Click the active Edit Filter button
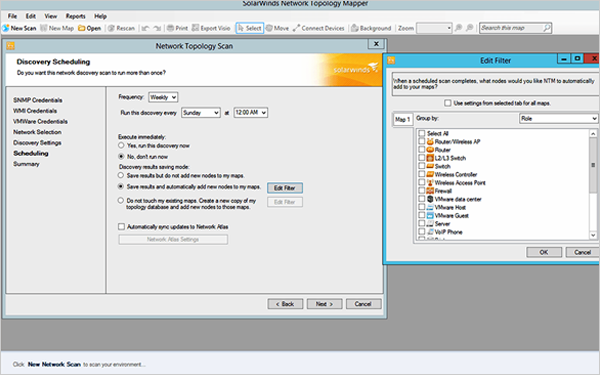Image resolution: width=600 pixels, height=375 pixels. coord(285,188)
